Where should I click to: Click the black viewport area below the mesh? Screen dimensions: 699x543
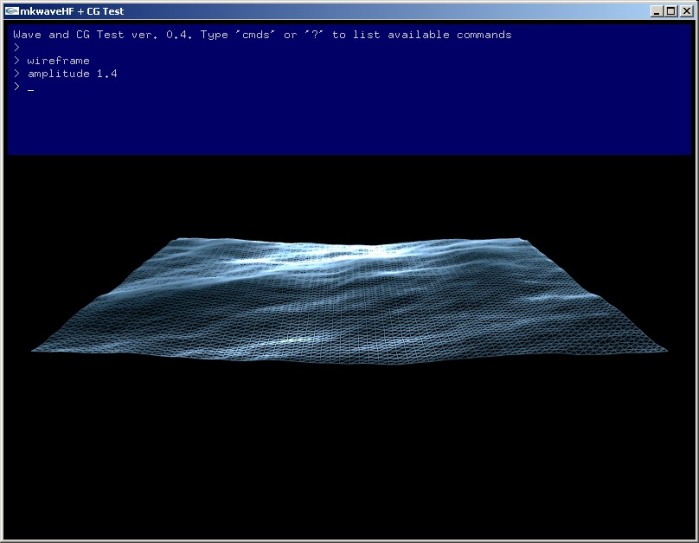point(350,450)
